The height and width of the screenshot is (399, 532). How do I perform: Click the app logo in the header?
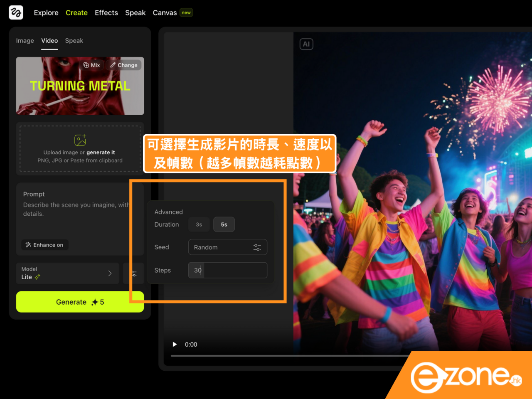tap(16, 12)
